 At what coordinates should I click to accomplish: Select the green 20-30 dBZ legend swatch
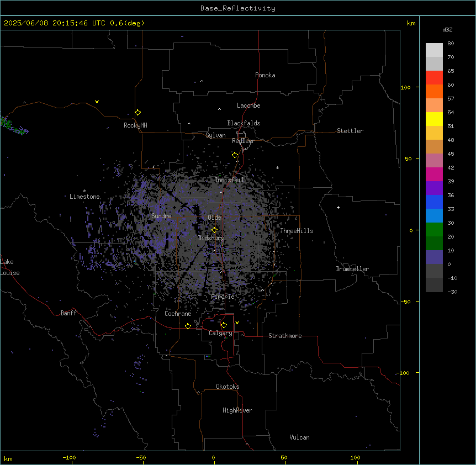click(434, 230)
